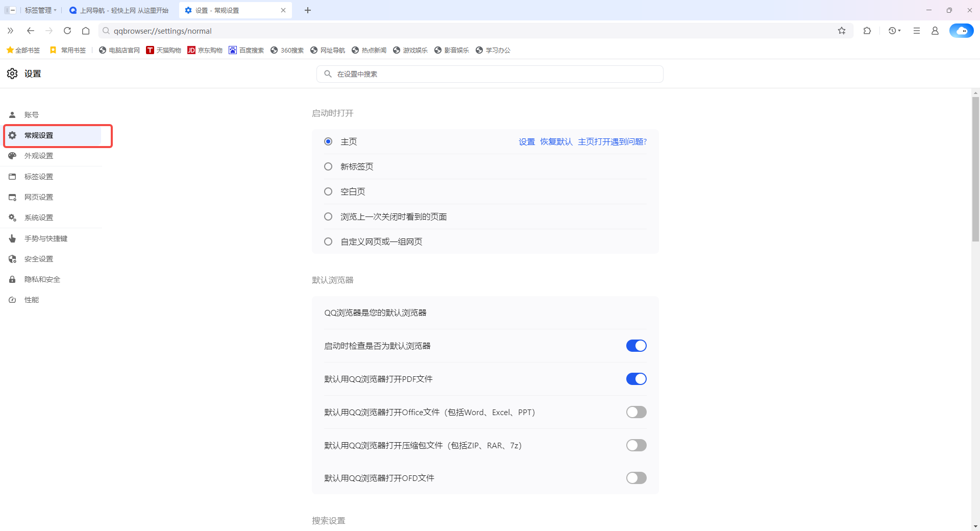Open 京东购物 from the bookmarks bar

(x=204, y=50)
